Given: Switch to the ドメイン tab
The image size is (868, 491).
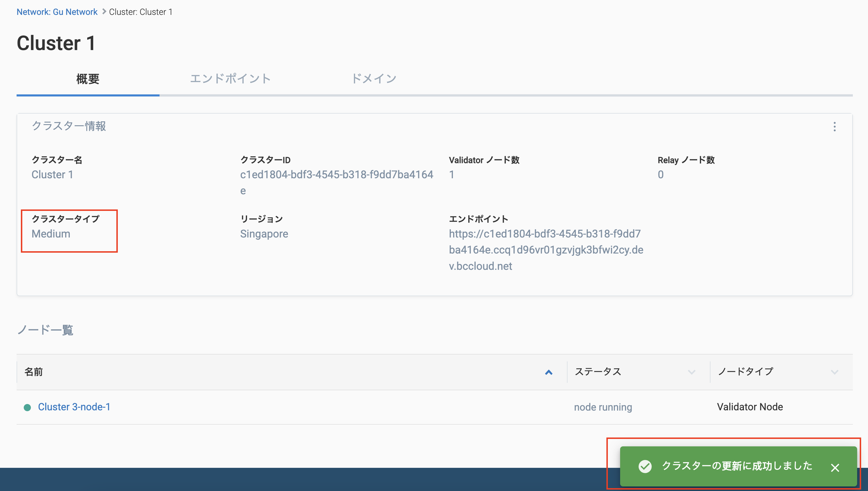Looking at the screenshot, I should point(373,79).
